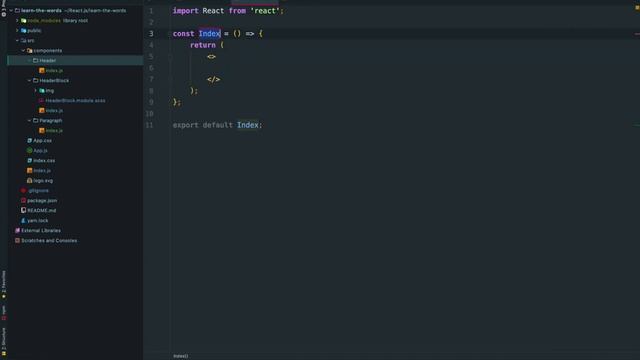Open HeaderBlock.module.scss file
Viewport: 640px width, 360px height.
(75, 100)
